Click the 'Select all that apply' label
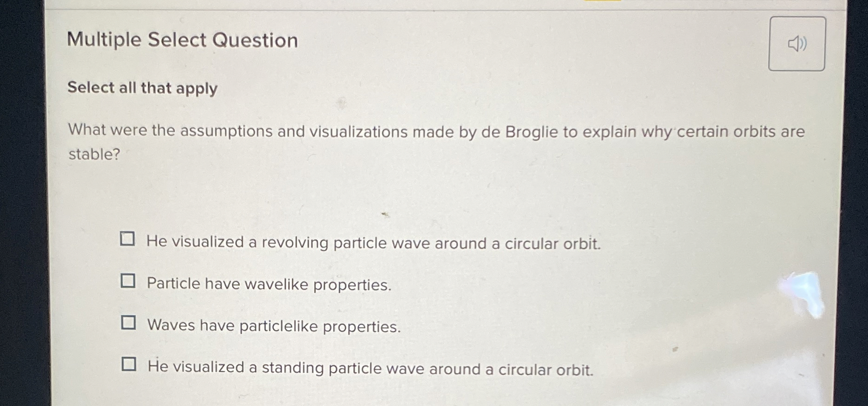 tap(142, 88)
